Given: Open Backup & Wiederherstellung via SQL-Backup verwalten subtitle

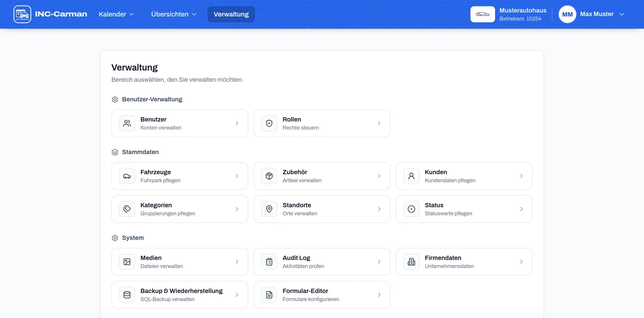Looking at the screenshot, I should click(167, 299).
